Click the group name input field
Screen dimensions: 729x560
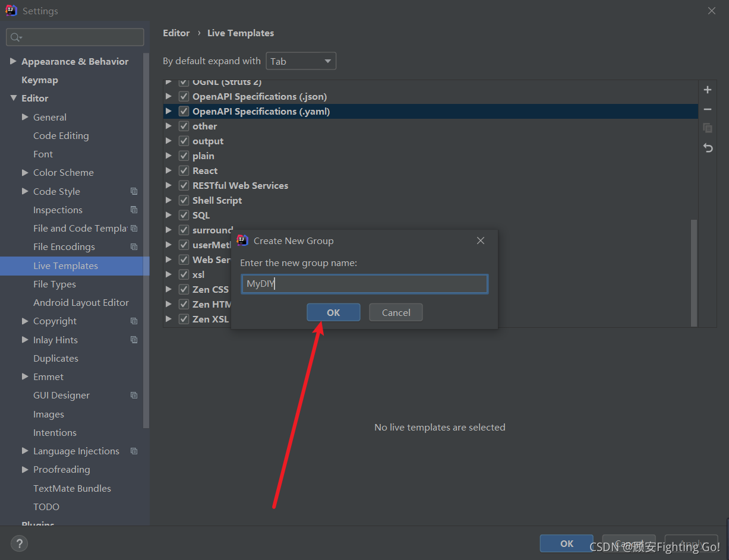click(364, 284)
